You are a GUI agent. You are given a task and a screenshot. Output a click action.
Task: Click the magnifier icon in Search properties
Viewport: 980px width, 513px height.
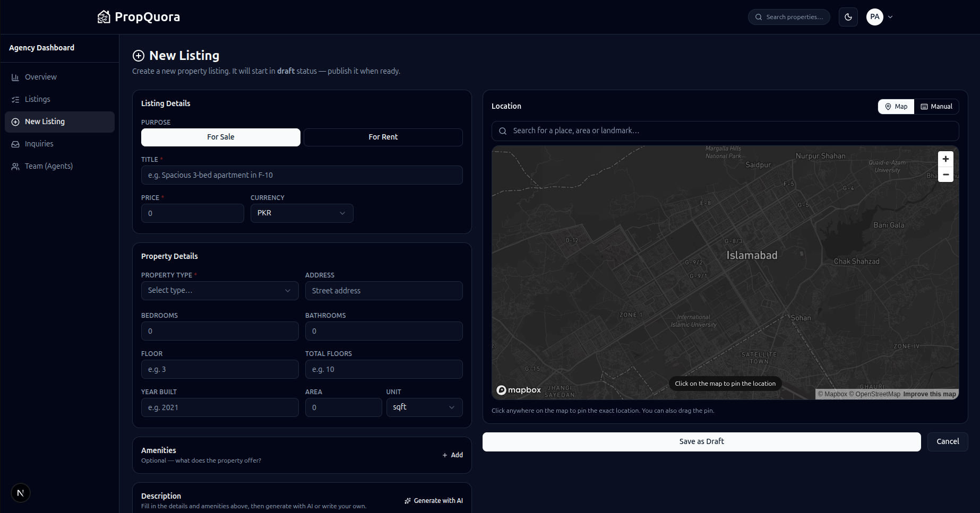pyautogui.click(x=759, y=17)
